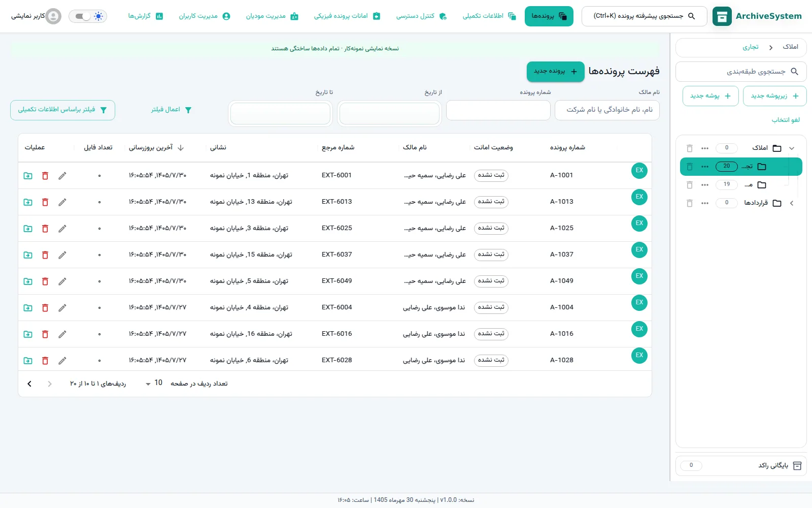Click the از تاریخ date field
Image resolution: width=812 pixels, height=508 pixels.
[389, 113]
